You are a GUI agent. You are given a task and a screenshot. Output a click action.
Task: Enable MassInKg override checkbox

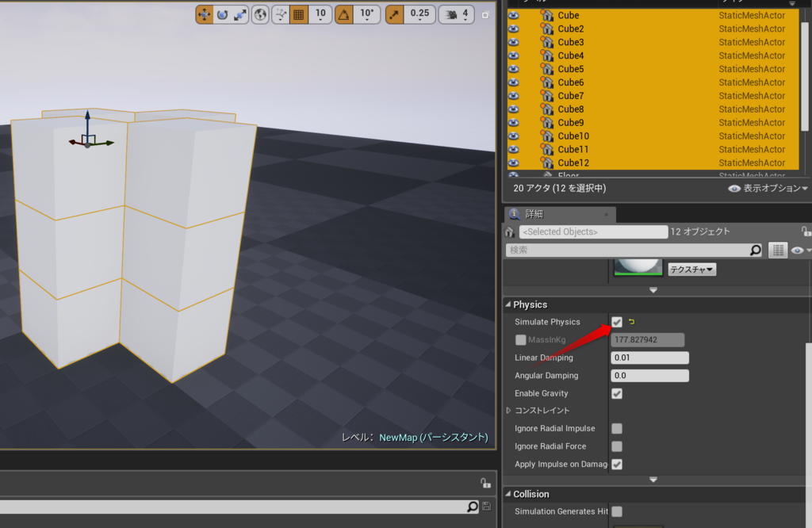(520, 340)
